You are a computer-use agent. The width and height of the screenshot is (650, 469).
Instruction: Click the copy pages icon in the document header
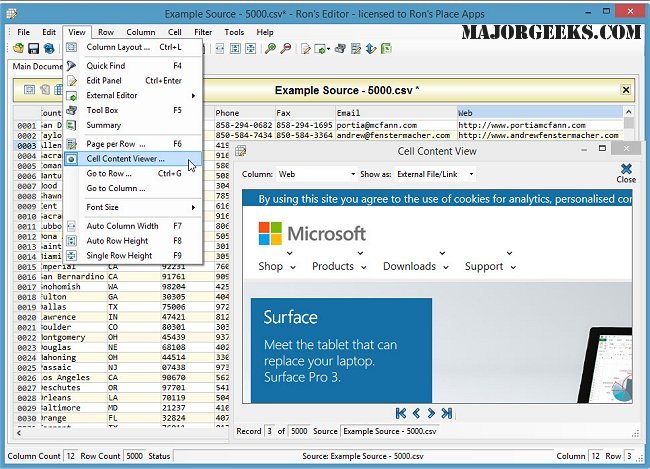tap(45, 89)
